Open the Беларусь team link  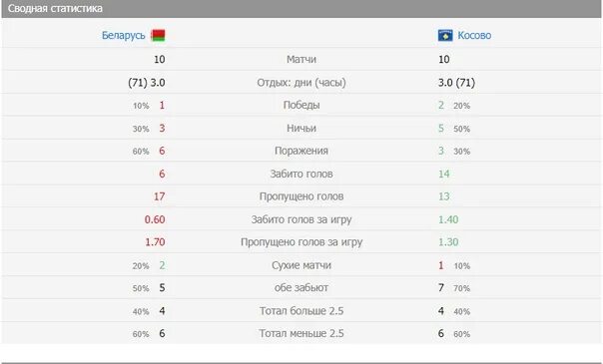click(x=124, y=35)
